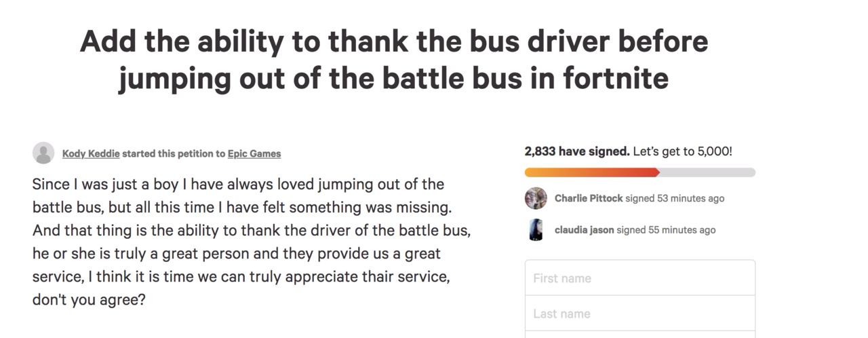Click the petition title heading
This screenshot has height=338, width=868.
click(393, 60)
